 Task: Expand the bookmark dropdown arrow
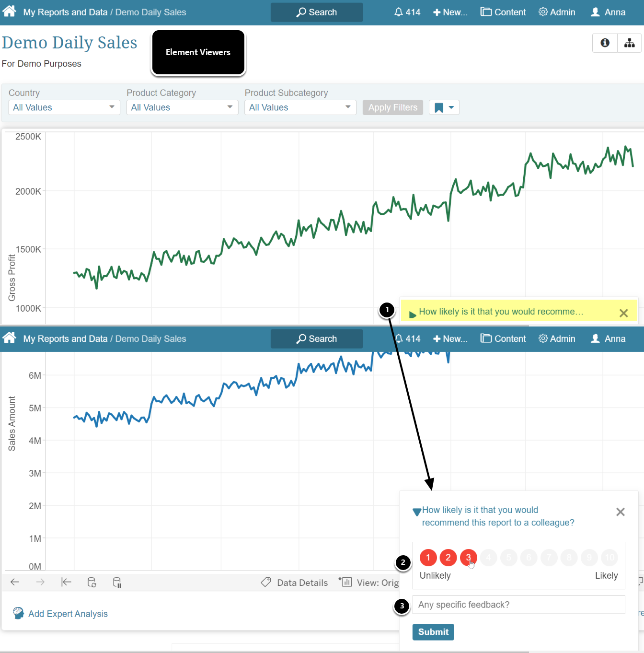click(x=451, y=107)
